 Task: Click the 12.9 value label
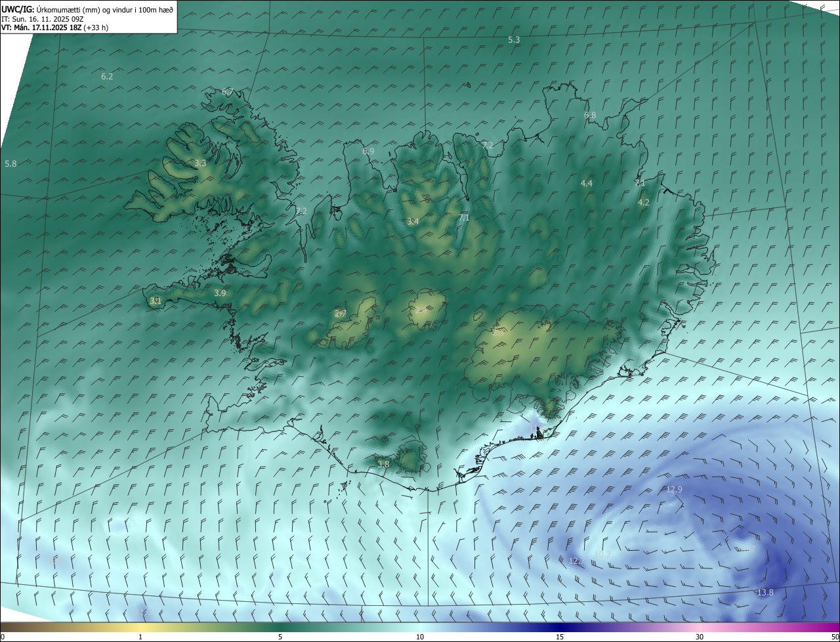click(674, 490)
